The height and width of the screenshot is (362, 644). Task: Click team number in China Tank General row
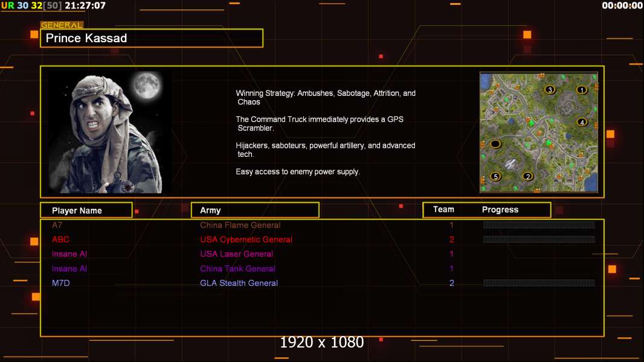pos(451,268)
